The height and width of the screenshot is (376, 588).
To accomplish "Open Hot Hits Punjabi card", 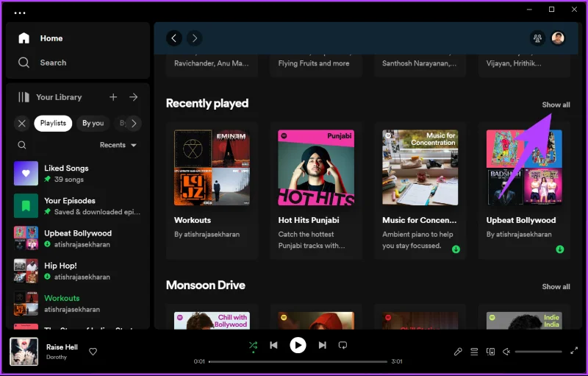I will click(316, 191).
